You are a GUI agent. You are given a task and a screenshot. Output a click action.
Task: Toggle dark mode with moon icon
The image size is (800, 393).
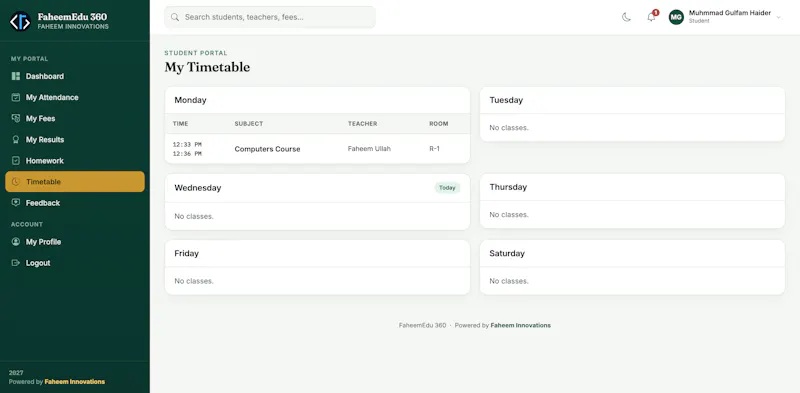[x=626, y=17]
